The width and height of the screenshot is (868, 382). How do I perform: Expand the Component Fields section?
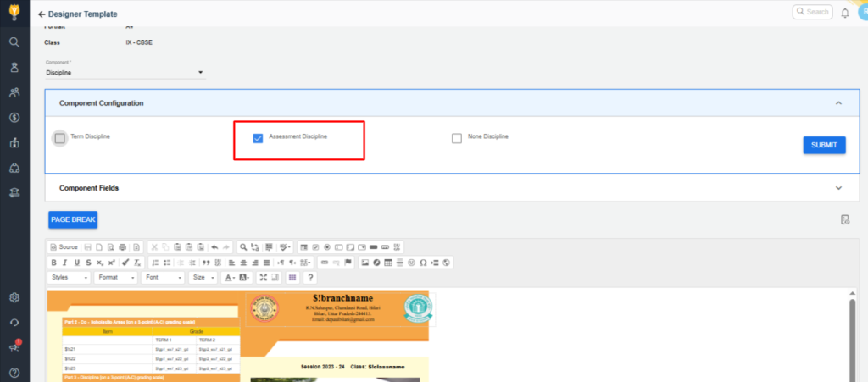[838, 188]
